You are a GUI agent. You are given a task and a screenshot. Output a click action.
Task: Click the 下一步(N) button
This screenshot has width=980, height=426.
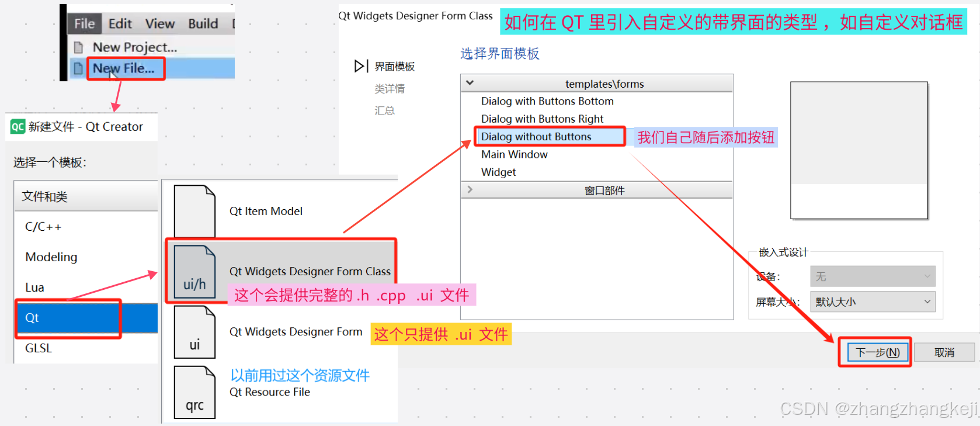(x=877, y=352)
